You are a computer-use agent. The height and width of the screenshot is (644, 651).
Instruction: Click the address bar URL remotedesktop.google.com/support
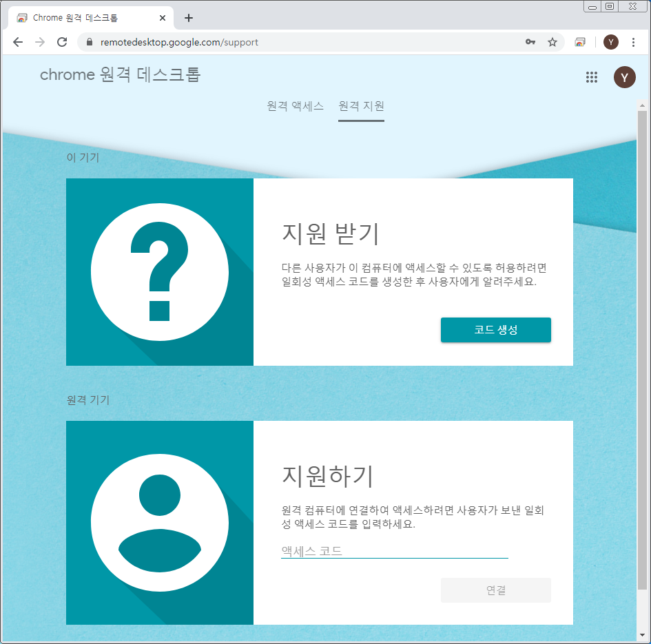[179, 42]
